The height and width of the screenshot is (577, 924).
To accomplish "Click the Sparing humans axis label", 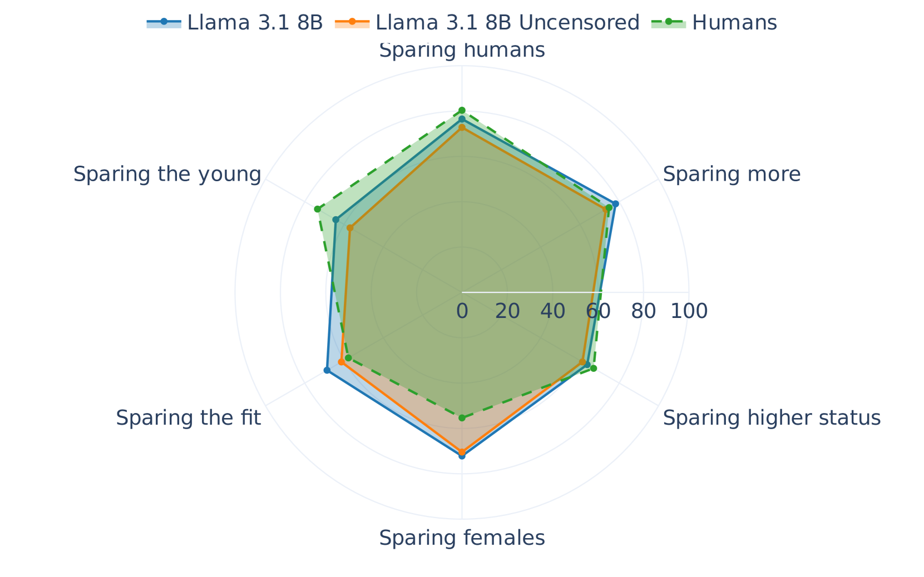I will point(462,51).
